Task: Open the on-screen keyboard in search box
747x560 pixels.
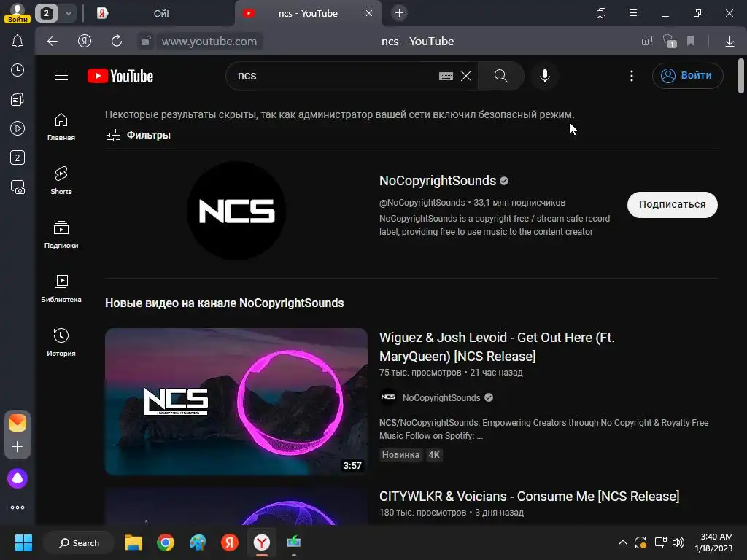Action: coord(446,76)
